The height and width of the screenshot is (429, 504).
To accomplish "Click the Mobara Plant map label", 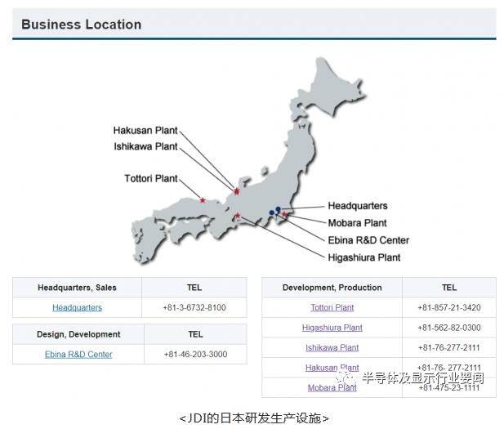I will tap(357, 223).
